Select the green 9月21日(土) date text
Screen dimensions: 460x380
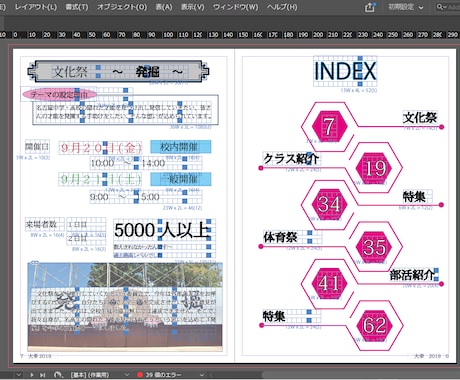[100, 180]
